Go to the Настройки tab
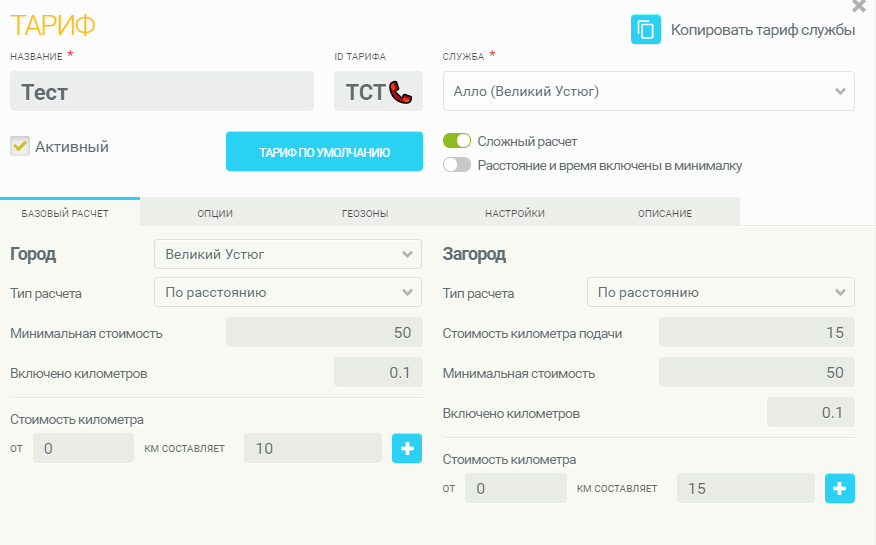 515,213
